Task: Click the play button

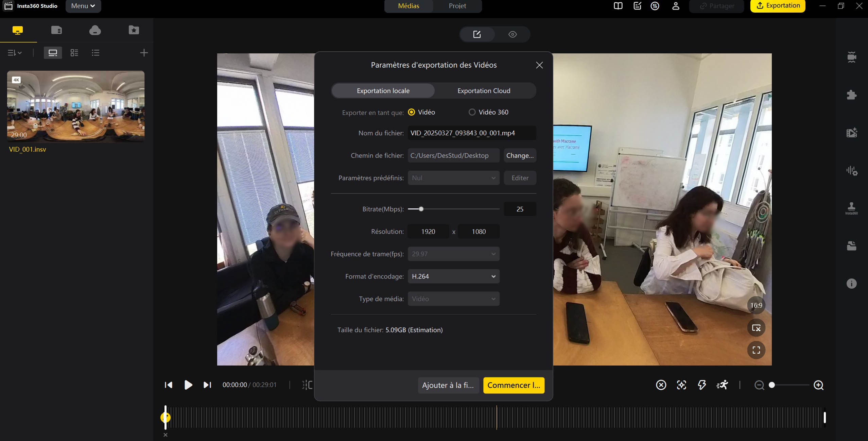Action: [188, 385]
